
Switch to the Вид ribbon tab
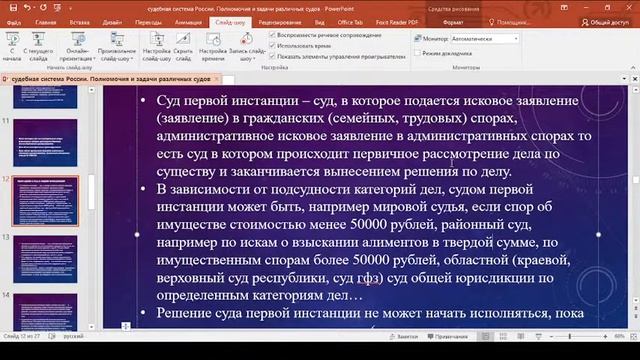(x=320, y=22)
